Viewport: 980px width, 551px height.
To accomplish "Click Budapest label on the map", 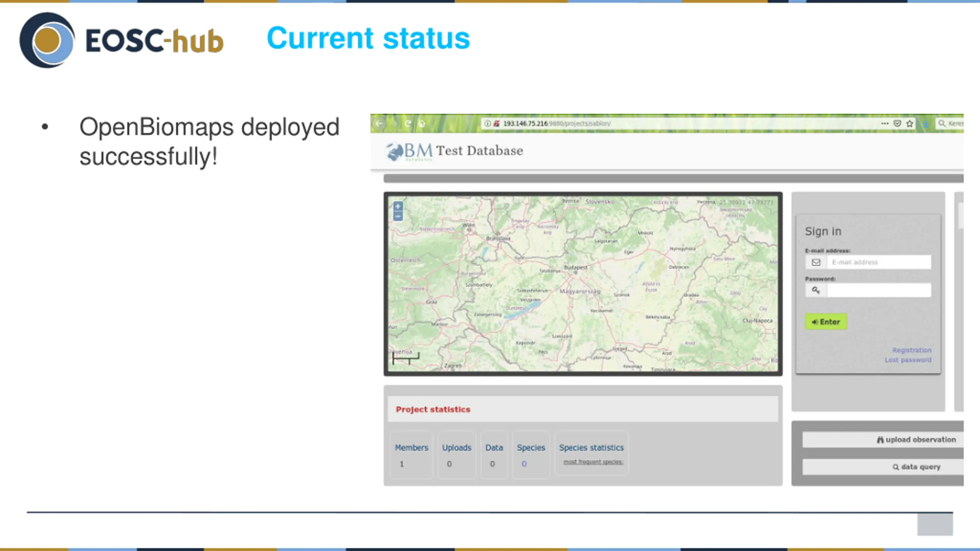I will 575,267.
